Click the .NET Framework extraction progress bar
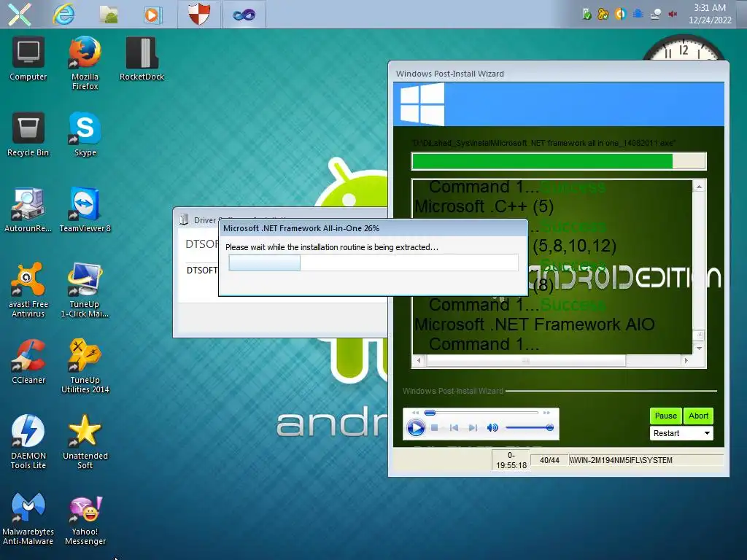The image size is (747, 560). [373, 262]
